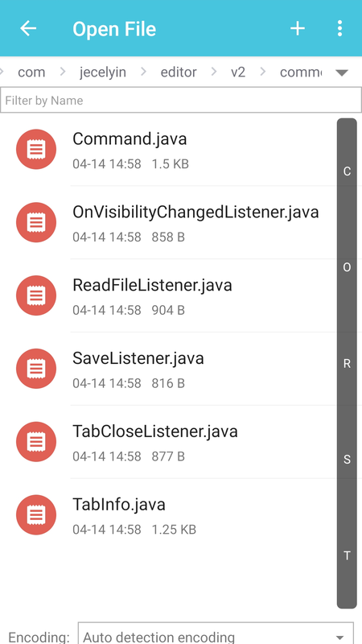
Task: Click the OnVisibilityChangedListener.java file icon
Action: (x=36, y=222)
